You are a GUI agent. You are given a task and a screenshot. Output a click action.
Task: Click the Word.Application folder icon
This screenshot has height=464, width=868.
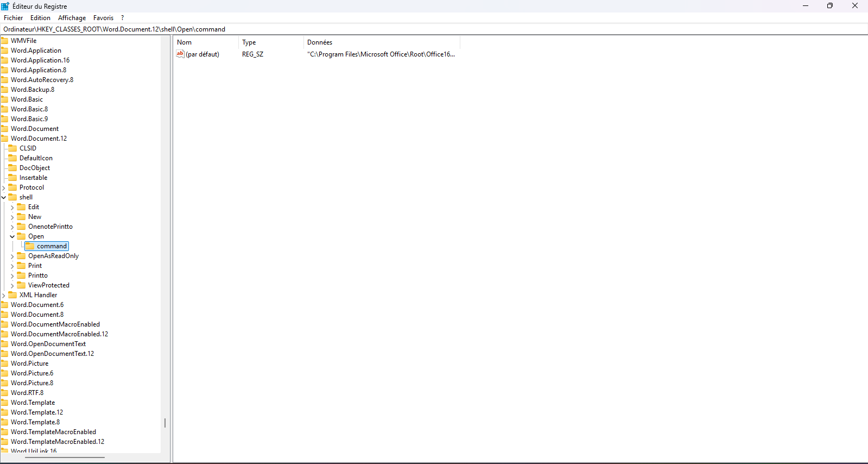5,50
